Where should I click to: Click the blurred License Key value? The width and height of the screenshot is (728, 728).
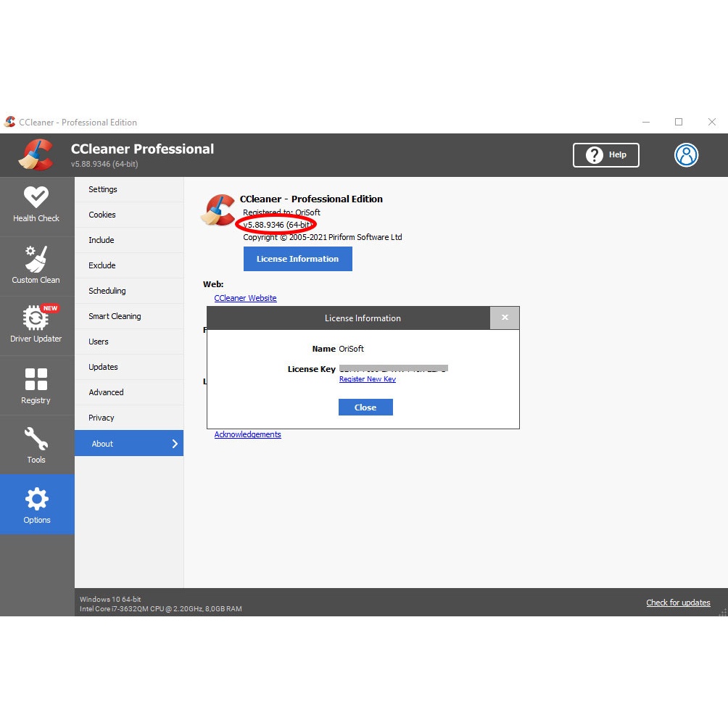(393, 368)
